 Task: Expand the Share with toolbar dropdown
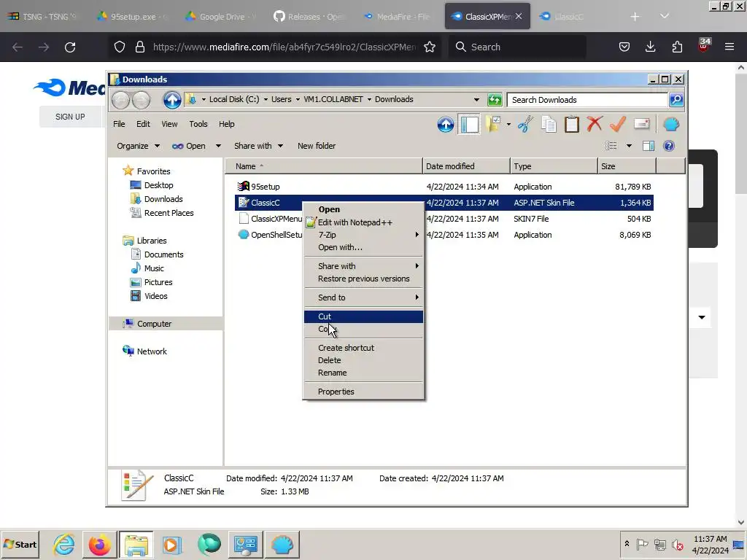pyautogui.click(x=259, y=146)
